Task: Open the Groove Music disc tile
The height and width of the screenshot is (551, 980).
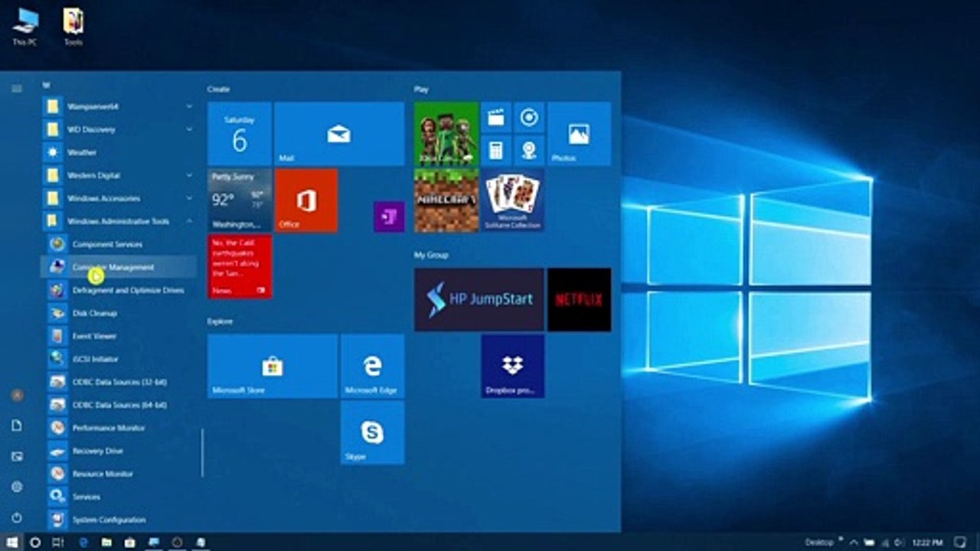Action: (529, 117)
